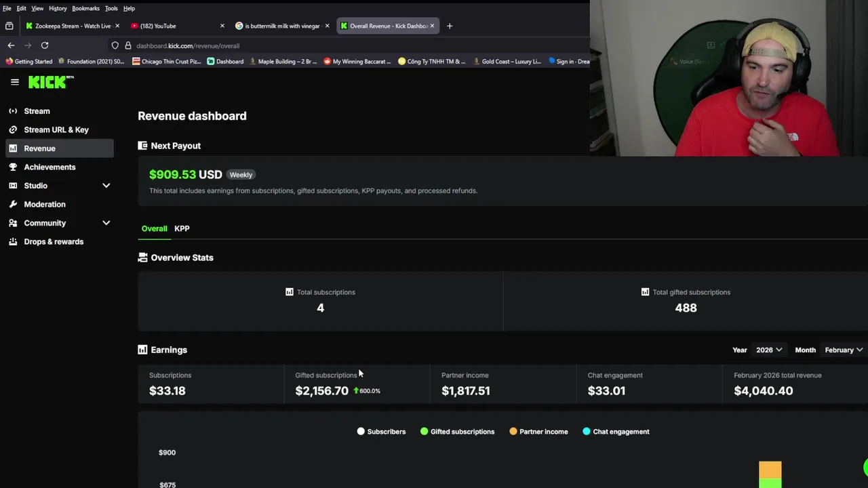Open the hamburger sidebar menu

pos(15,82)
